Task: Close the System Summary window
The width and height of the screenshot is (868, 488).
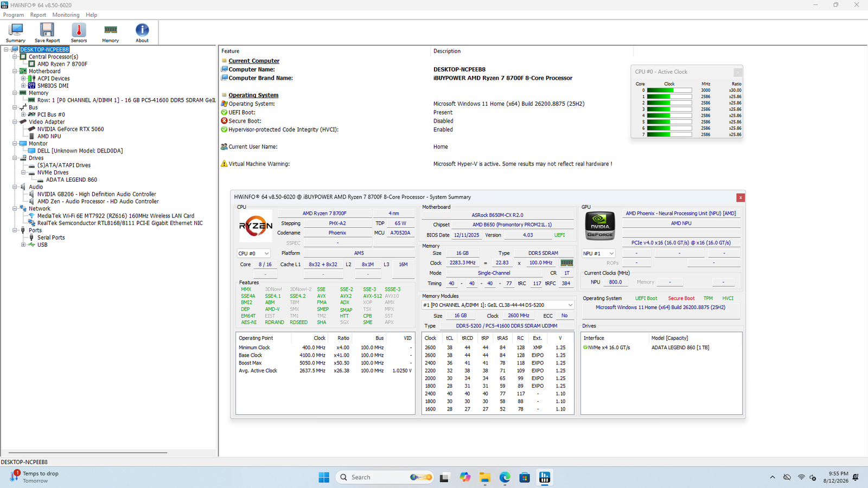Action: tap(741, 197)
